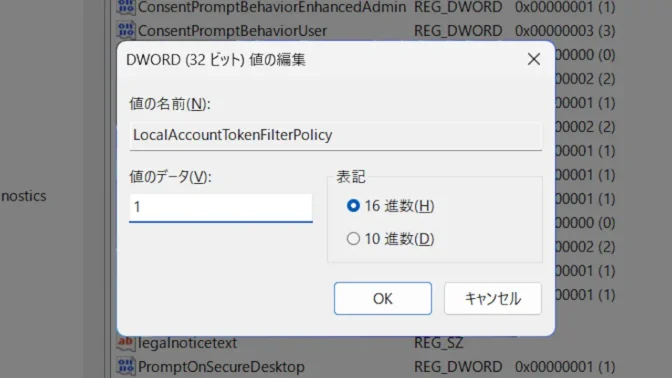Click 0x00000001 (1) data for PromptOnSecureDesktop
The width and height of the screenshot is (672, 378).
click(x=565, y=367)
